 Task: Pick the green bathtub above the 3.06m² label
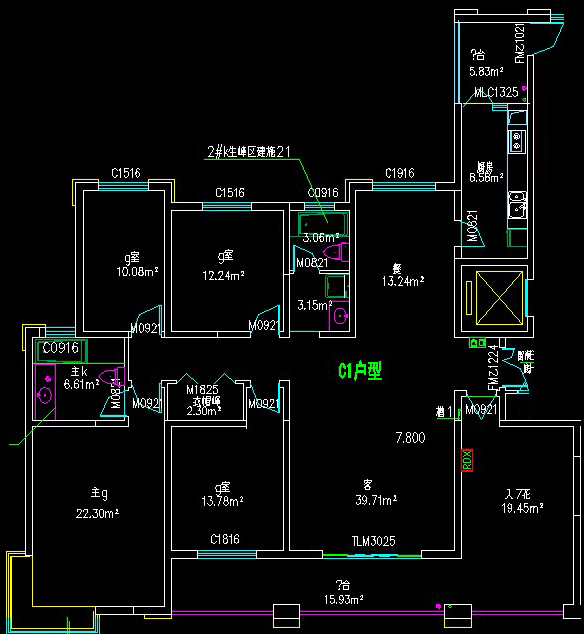coord(323,223)
